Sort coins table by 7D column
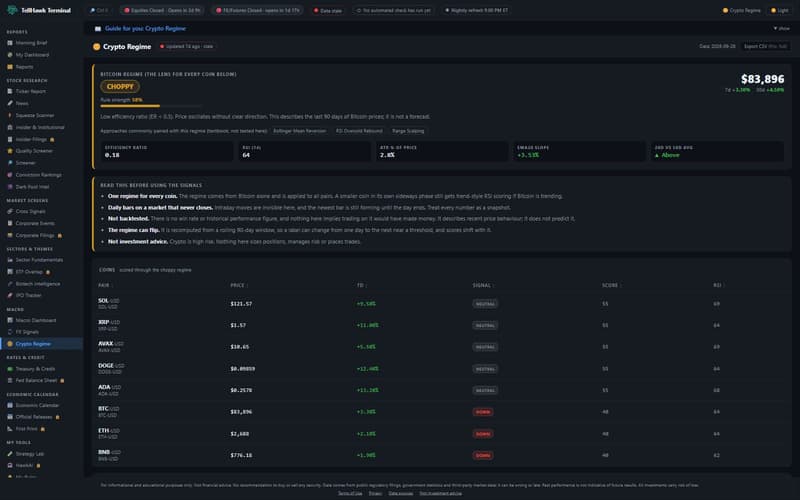The image size is (800, 500). [x=361, y=285]
